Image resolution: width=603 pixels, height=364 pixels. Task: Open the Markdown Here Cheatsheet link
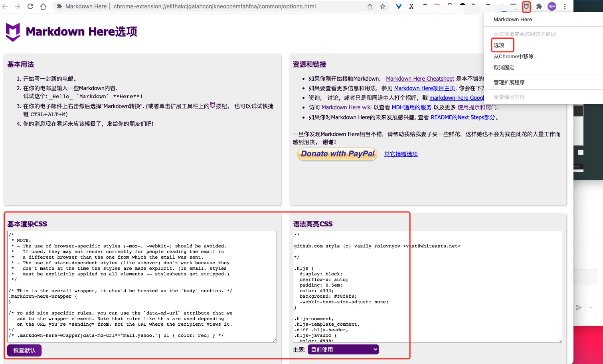[419, 78]
